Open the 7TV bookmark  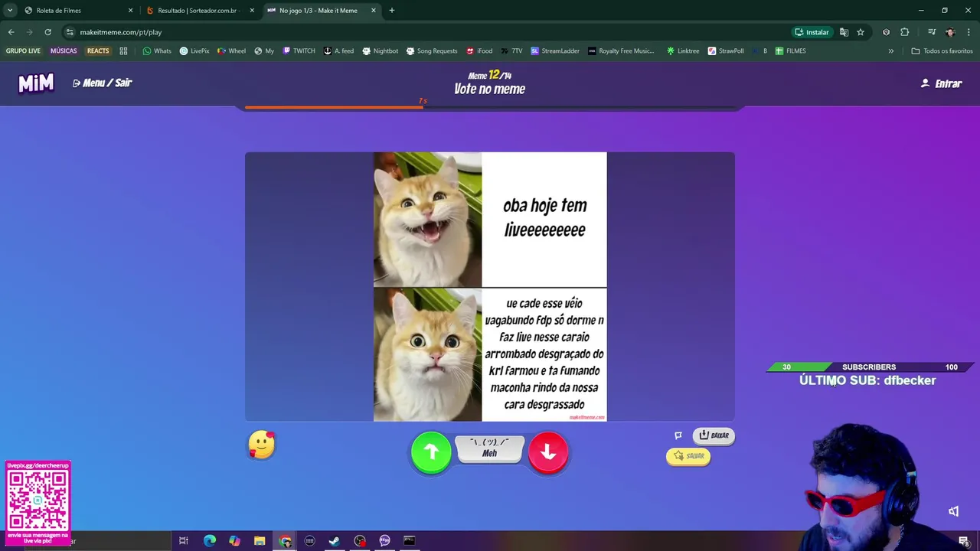pos(511,51)
